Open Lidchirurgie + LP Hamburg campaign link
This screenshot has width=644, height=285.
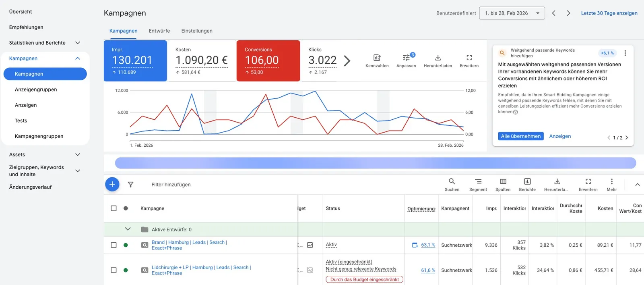tap(201, 270)
